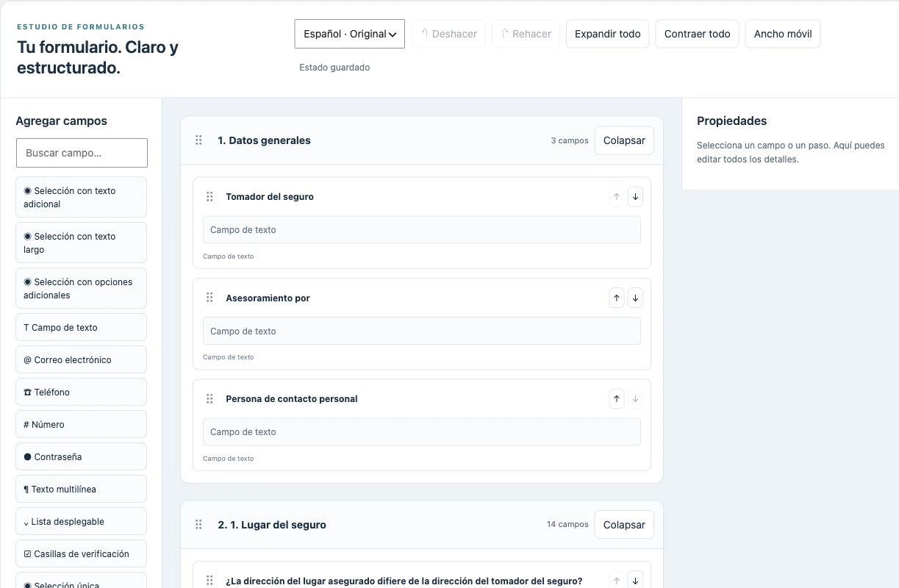899x588 pixels.
Task: Click the Tomador del seguro text input
Action: pos(422,230)
